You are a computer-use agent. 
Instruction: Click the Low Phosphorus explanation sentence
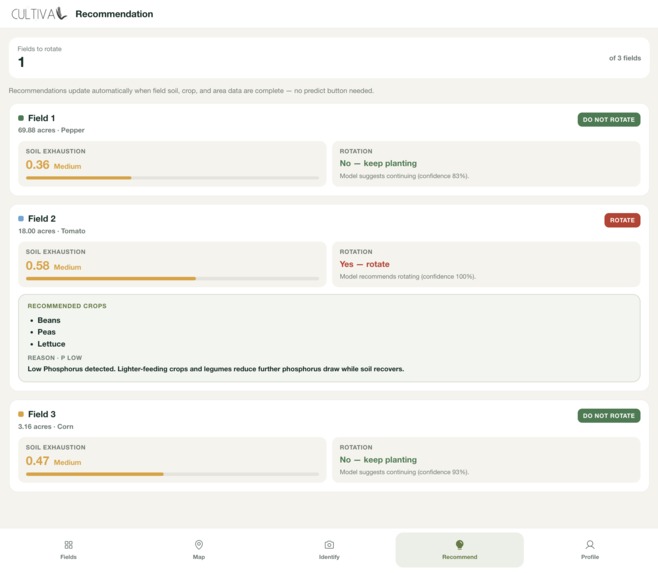(x=216, y=369)
